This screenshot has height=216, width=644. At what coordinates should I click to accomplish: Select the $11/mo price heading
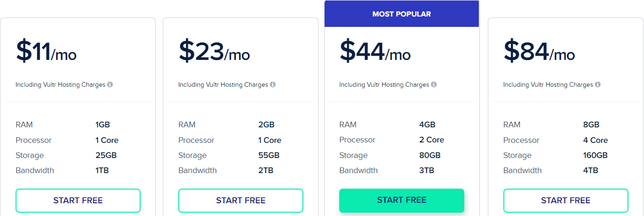pos(46,51)
